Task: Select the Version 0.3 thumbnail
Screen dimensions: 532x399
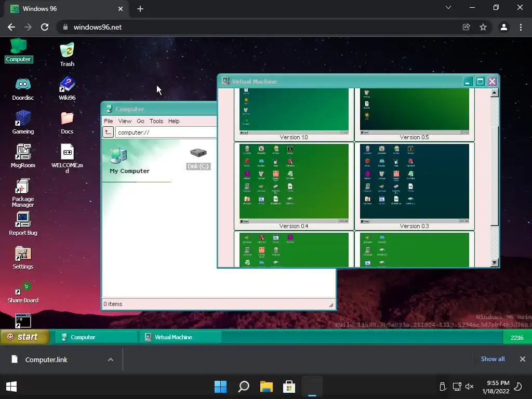Action: 414,187
